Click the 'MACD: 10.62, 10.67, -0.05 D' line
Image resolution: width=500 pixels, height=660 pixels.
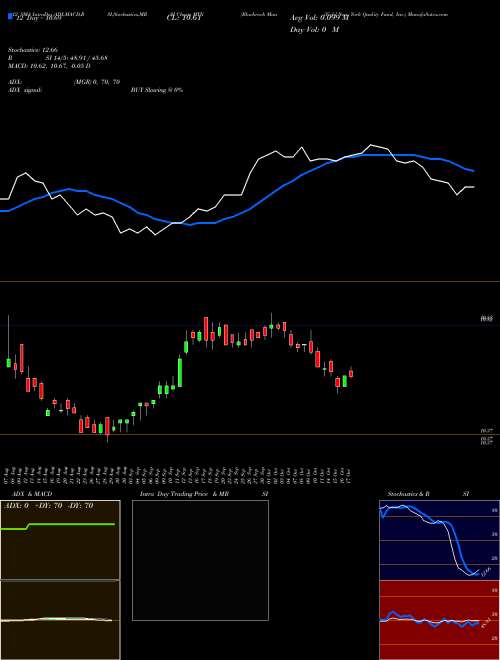(49, 66)
